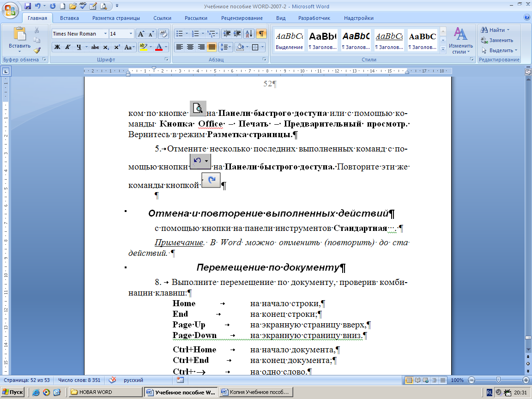Switch to print layout view in status bar
The image size is (532, 399).
[410, 381]
